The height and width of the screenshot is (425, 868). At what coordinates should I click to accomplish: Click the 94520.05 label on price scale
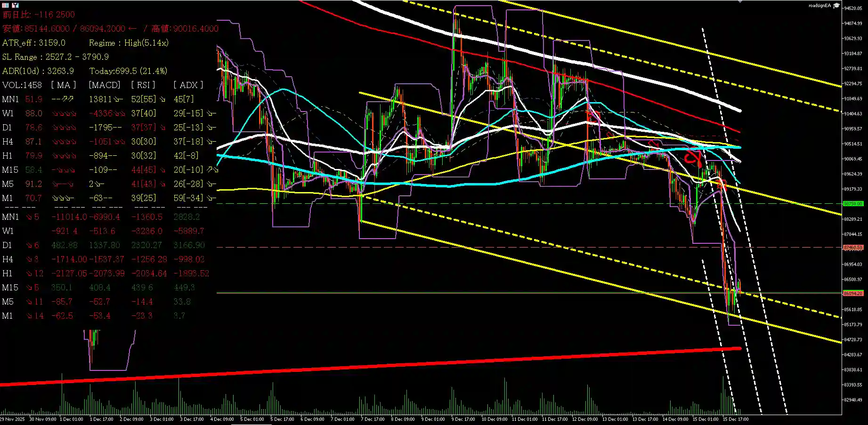coord(853,8)
